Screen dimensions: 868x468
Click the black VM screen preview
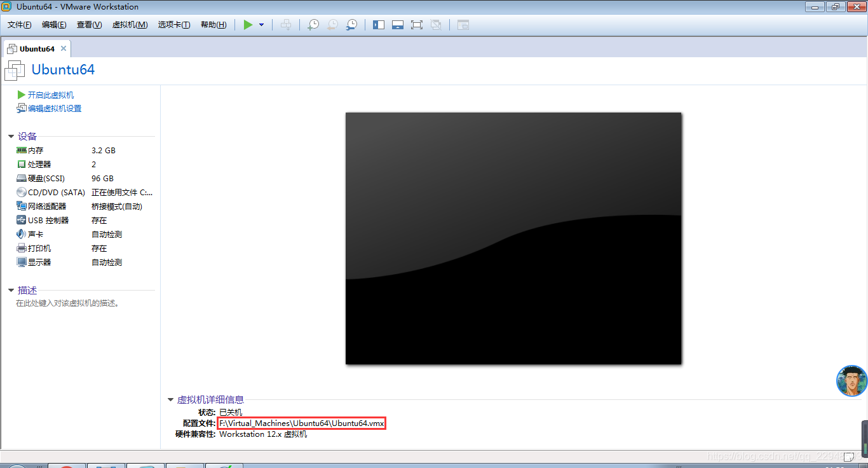(x=513, y=238)
